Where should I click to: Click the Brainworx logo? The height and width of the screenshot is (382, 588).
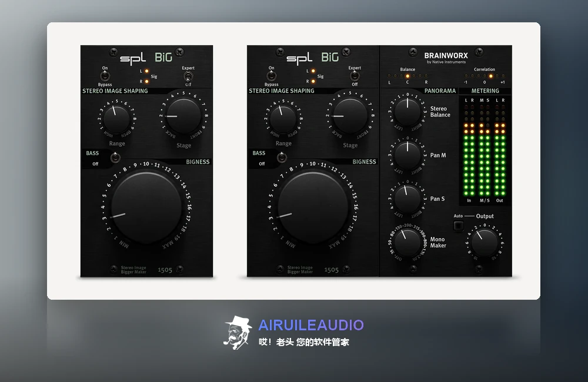pos(446,58)
